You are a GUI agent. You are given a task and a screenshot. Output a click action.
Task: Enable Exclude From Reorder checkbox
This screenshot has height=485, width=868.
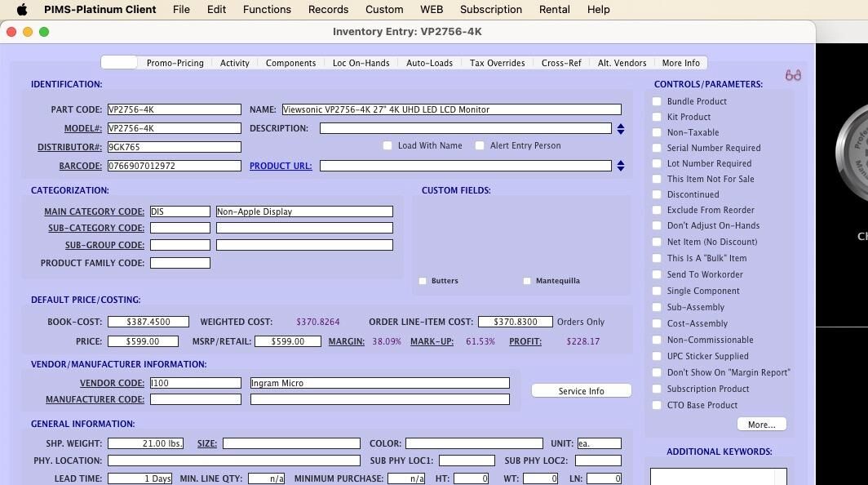tap(657, 210)
